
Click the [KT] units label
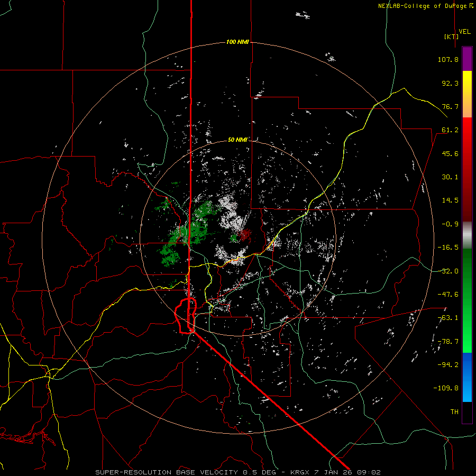(x=452, y=36)
